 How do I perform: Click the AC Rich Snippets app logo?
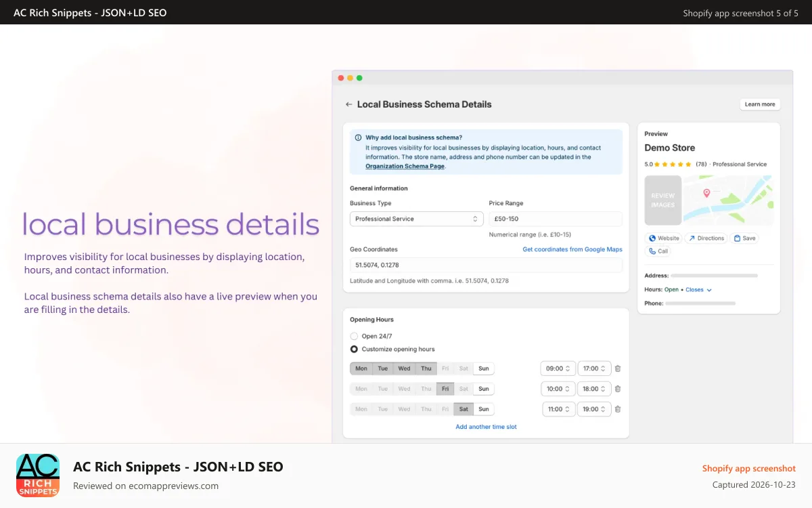pos(38,475)
